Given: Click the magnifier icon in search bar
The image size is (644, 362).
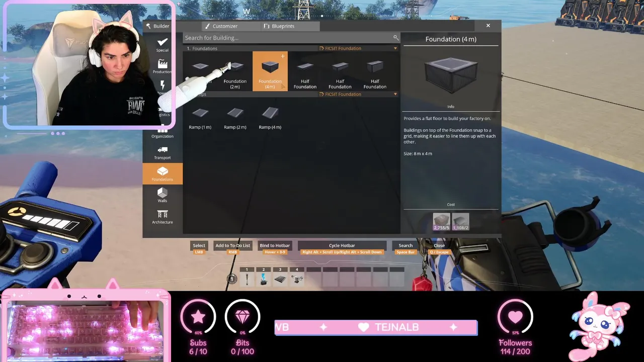Looking at the screenshot, I should (396, 38).
